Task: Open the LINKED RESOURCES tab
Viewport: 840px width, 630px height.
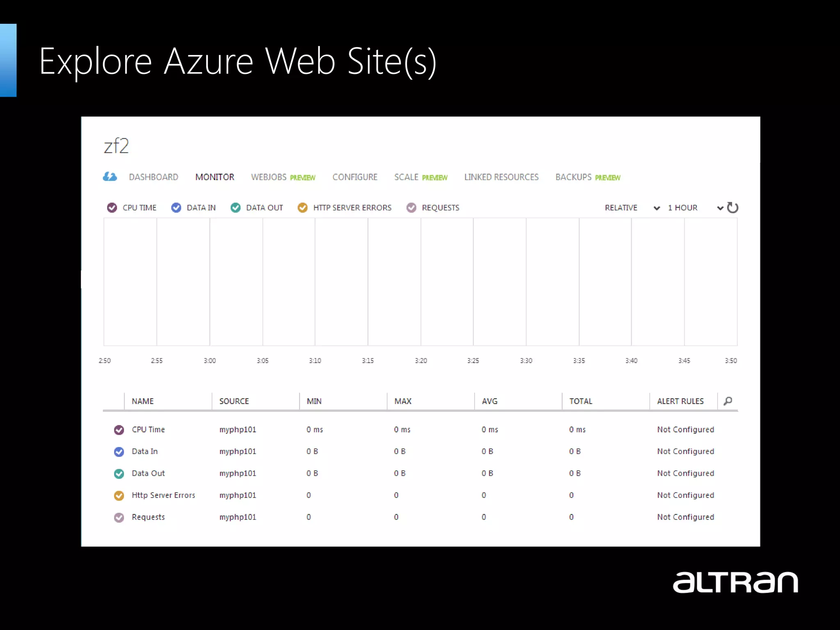Action: (501, 177)
